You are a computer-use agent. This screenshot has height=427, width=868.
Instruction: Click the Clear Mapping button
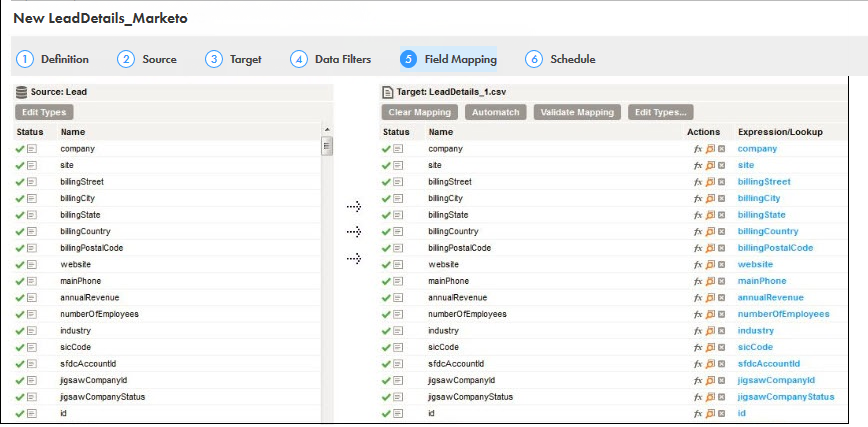coord(420,112)
